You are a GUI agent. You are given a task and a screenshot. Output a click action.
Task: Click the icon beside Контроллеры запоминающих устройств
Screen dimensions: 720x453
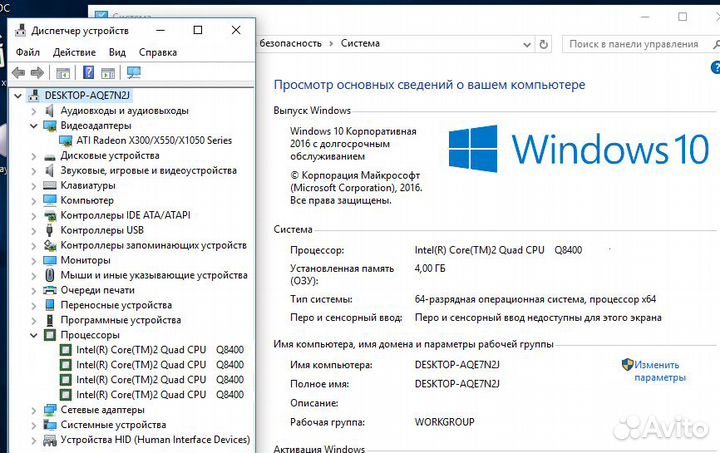coord(50,245)
